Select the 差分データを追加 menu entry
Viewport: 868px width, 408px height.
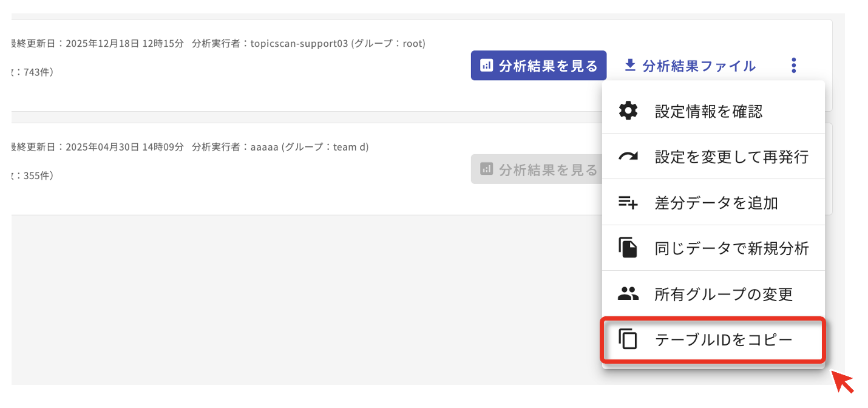716,202
